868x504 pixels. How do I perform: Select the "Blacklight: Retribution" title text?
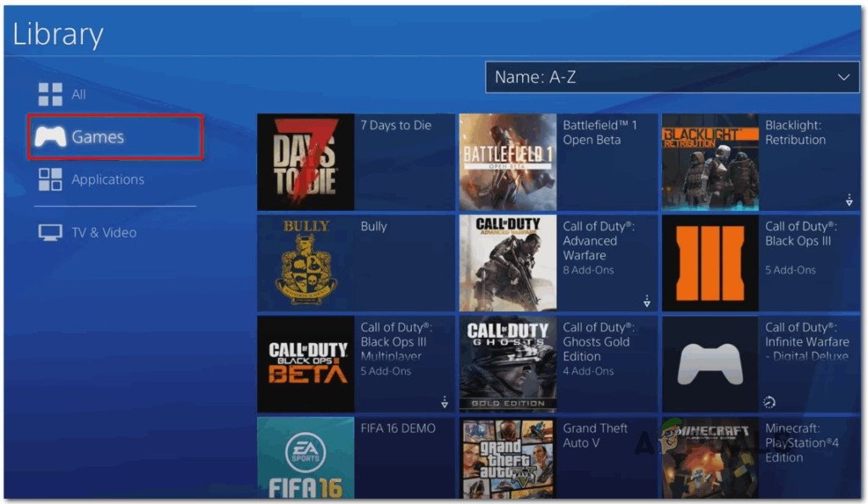click(x=795, y=133)
